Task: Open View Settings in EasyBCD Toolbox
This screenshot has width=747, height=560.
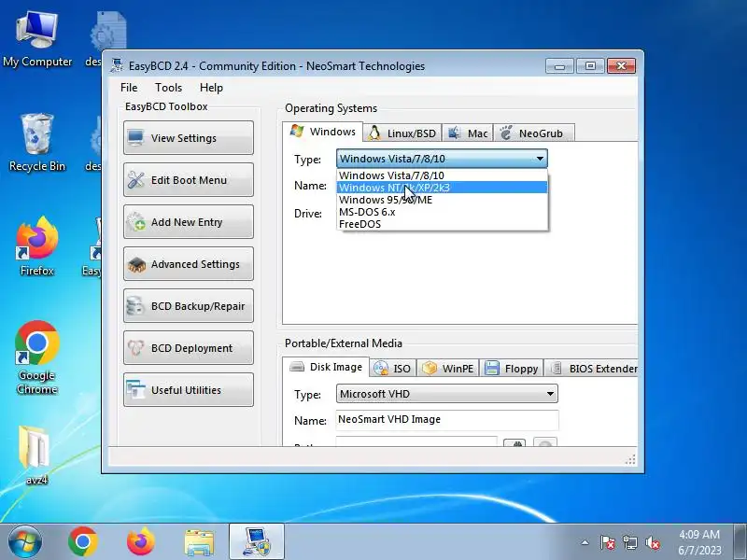Action: pyautogui.click(x=189, y=137)
